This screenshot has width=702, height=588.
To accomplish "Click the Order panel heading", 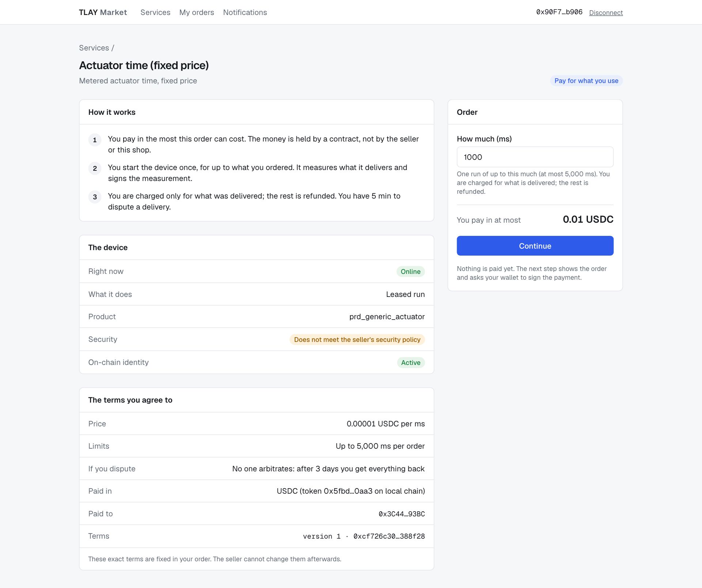I will [x=467, y=112].
